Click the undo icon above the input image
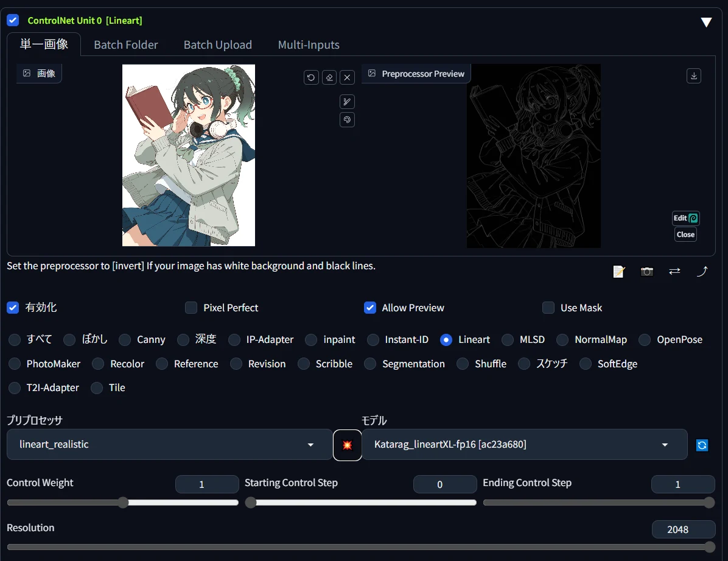The height and width of the screenshot is (561, 728). coord(311,77)
